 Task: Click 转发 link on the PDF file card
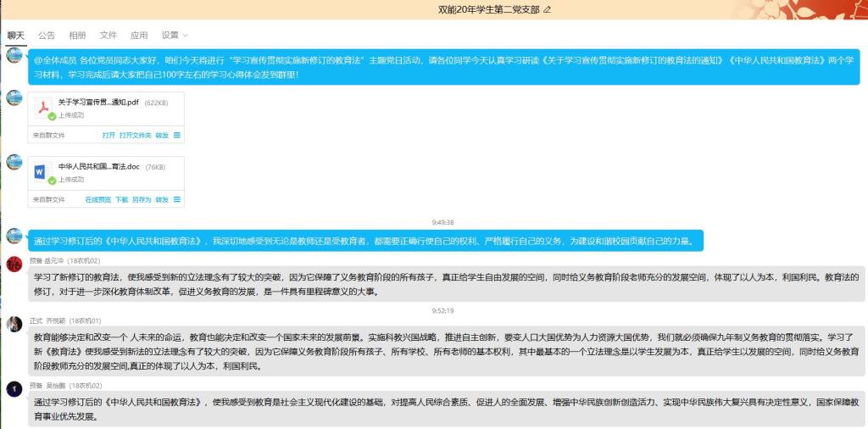tap(162, 135)
